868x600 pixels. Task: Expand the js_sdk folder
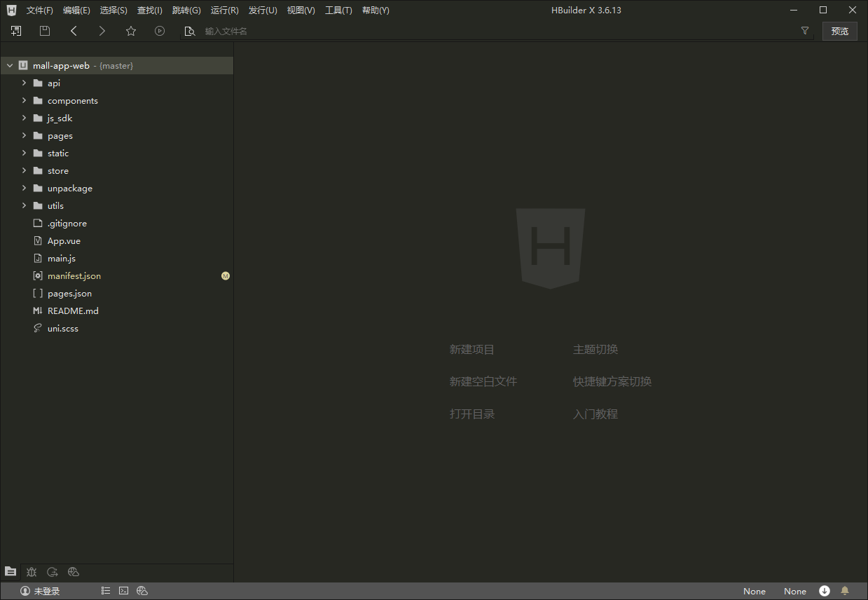pos(24,118)
